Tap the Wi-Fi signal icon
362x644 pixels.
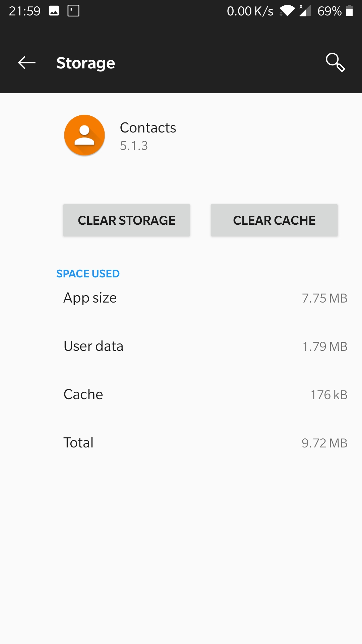[287, 11]
